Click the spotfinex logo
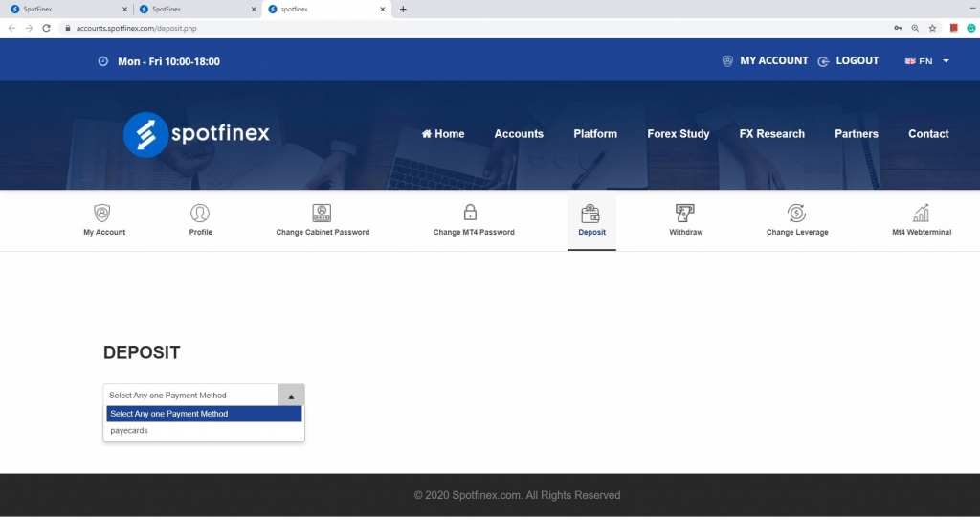 [x=196, y=134]
